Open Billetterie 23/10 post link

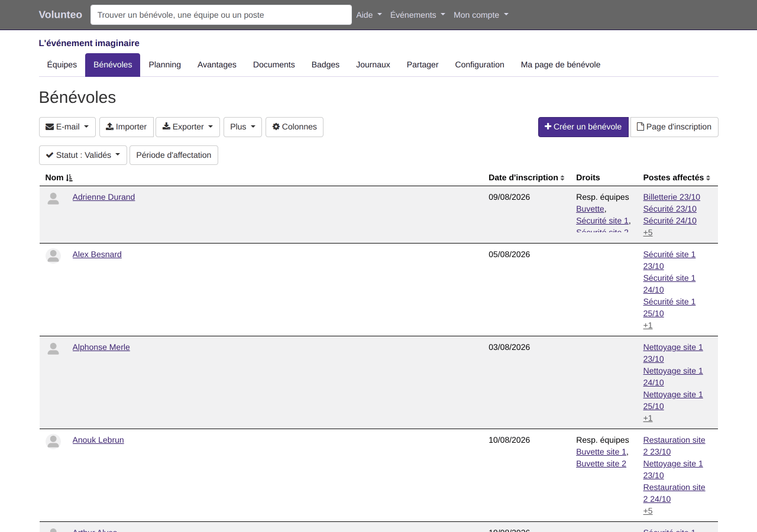coord(672,197)
